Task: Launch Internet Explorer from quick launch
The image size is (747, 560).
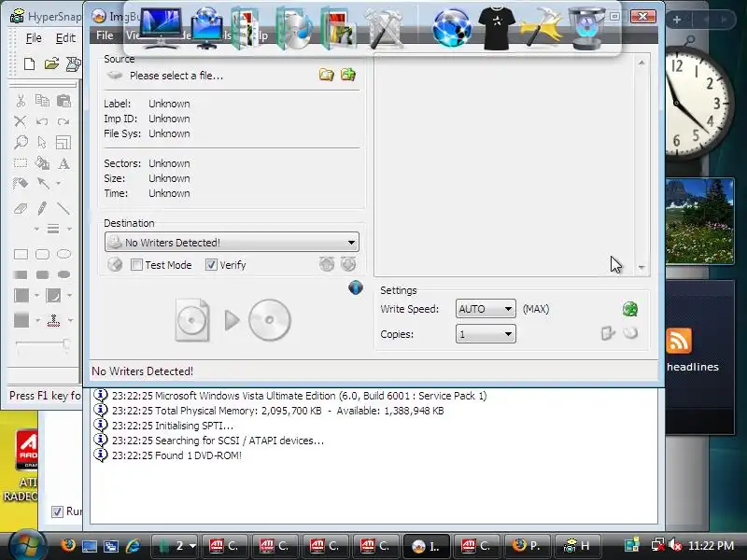Action: click(x=133, y=545)
